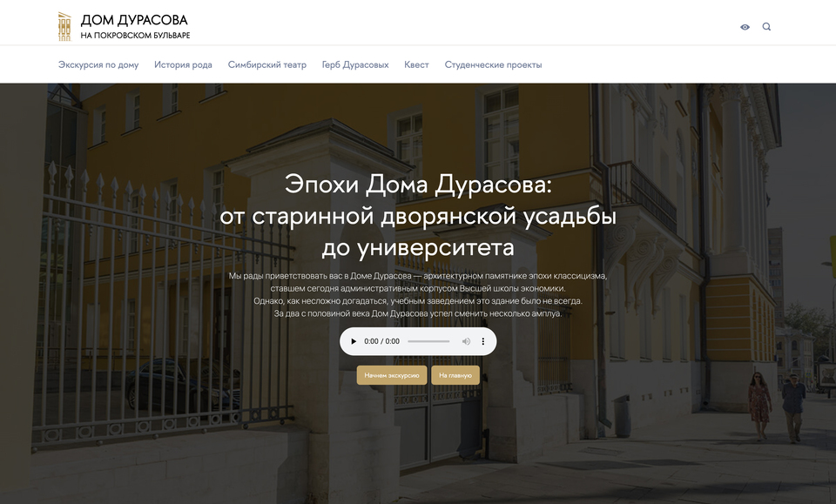Mute the audio player volume
This screenshot has height=504, width=836.
click(466, 341)
